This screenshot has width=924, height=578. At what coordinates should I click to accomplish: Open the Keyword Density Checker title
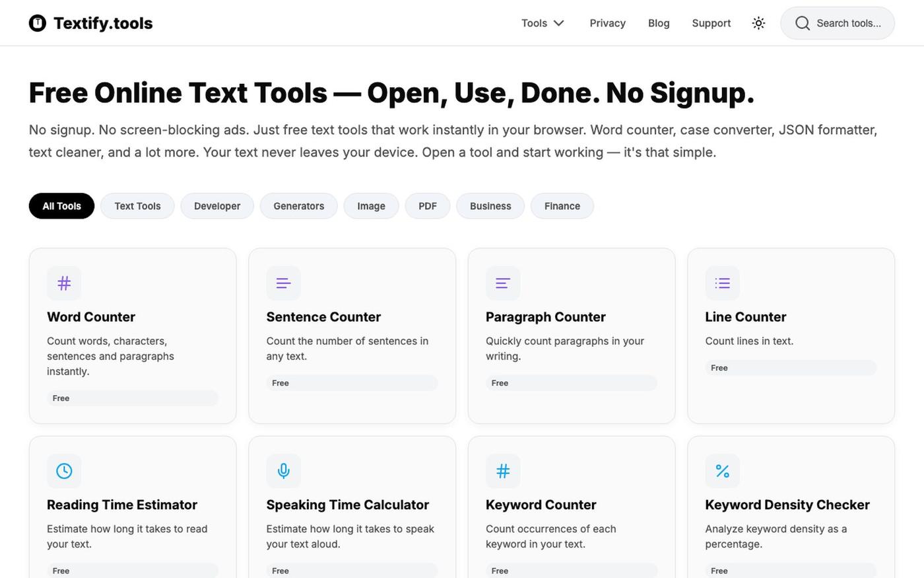787,505
